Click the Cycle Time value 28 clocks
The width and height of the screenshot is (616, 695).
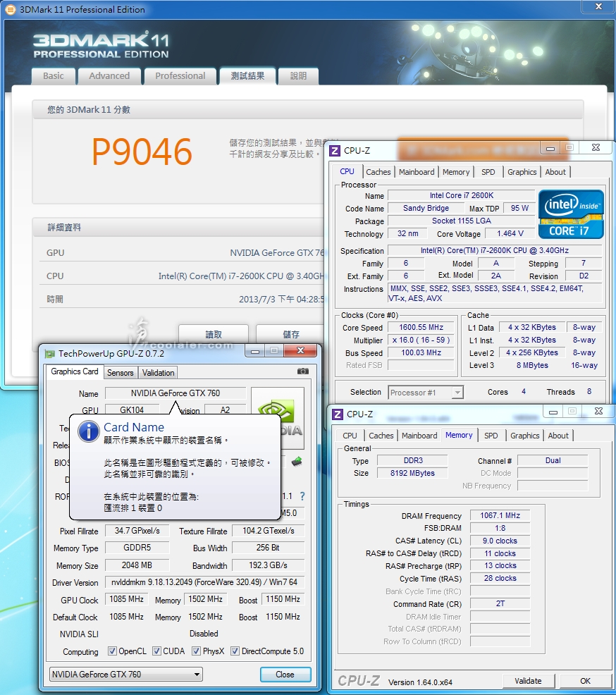pos(500,578)
